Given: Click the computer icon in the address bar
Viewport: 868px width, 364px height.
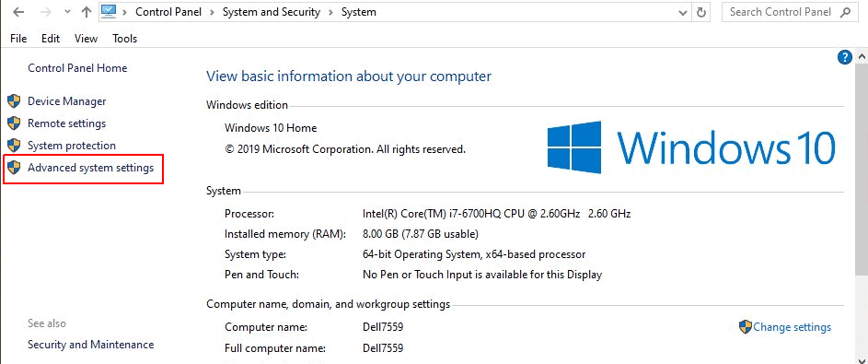Looking at the screenshot, I should [x=108, y=11].
